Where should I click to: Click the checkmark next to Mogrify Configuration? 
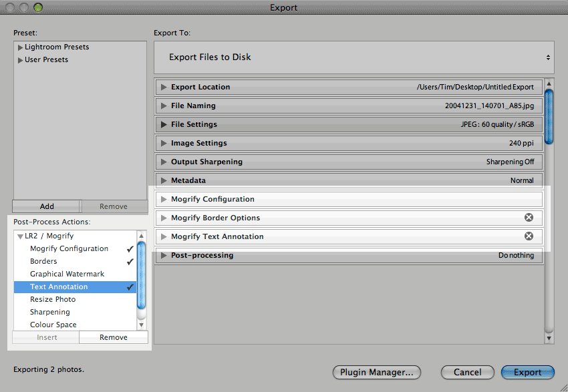(x=130, y=248)
